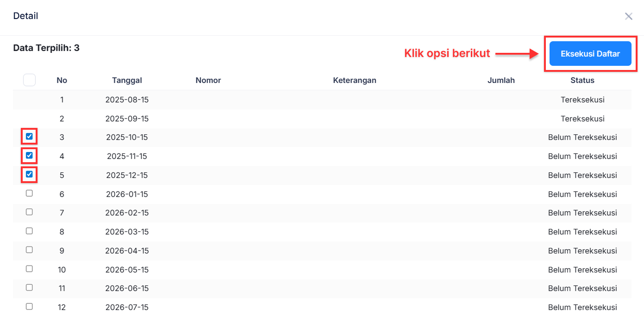644x323 pixels.
Task: Click the Jumlah column header
Action: 501,80
